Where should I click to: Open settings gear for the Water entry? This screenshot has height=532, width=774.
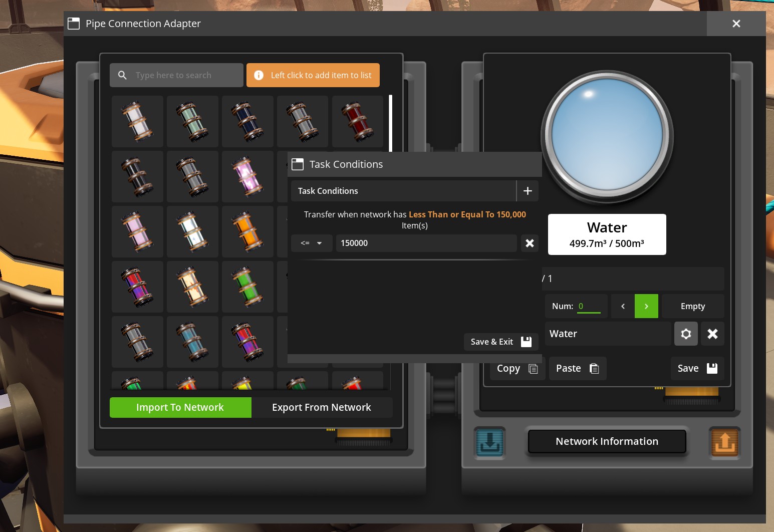coord(686,334)
